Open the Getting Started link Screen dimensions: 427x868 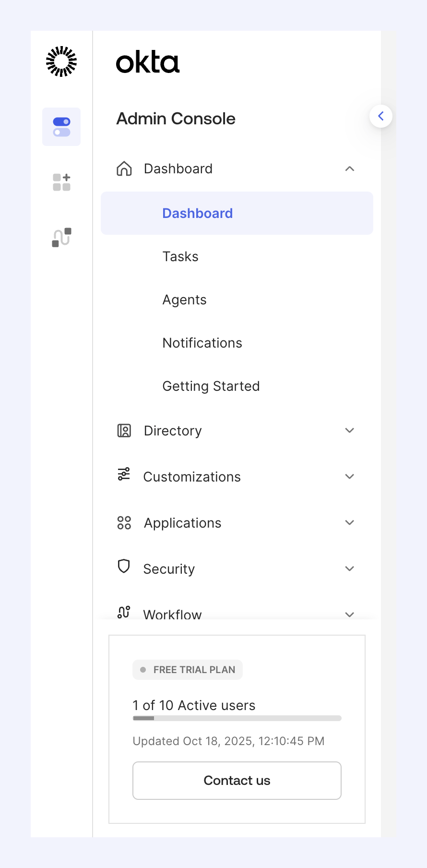point(211,386)
